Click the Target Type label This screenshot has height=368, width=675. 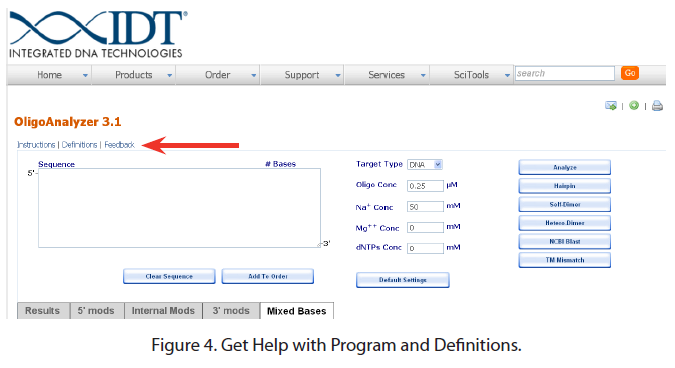[379, 164]
